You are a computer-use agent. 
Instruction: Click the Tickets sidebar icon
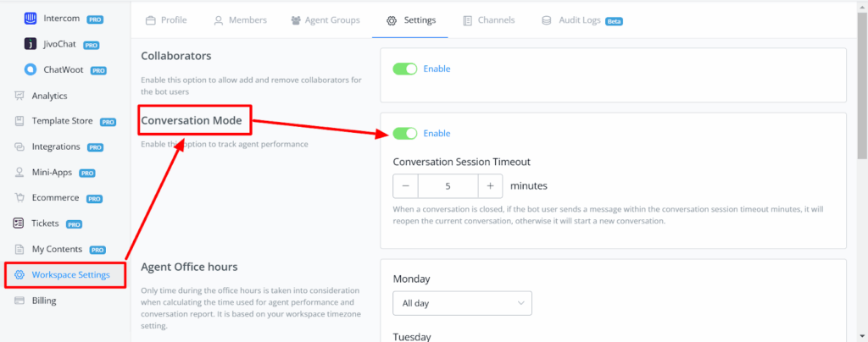(x=19, y=223)
